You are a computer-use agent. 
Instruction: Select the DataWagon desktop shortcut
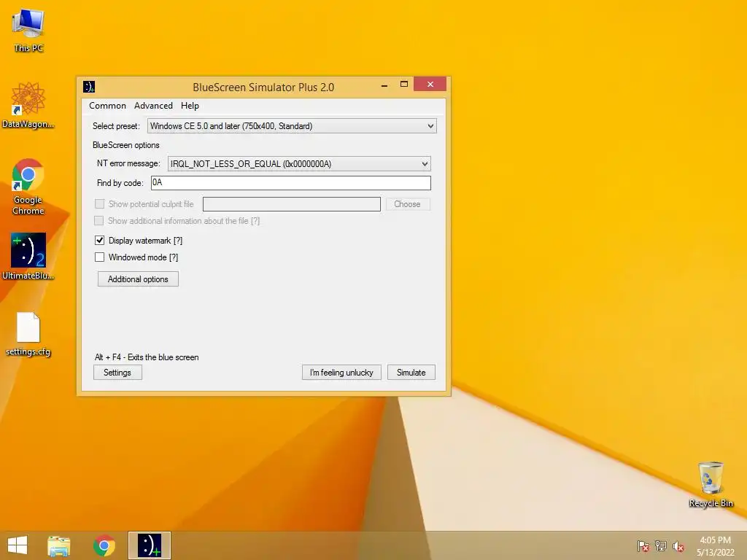[28, 105]
